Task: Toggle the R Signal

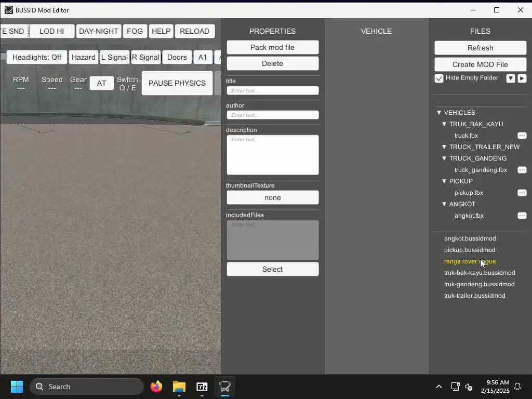Action: [x=145, y=57]
